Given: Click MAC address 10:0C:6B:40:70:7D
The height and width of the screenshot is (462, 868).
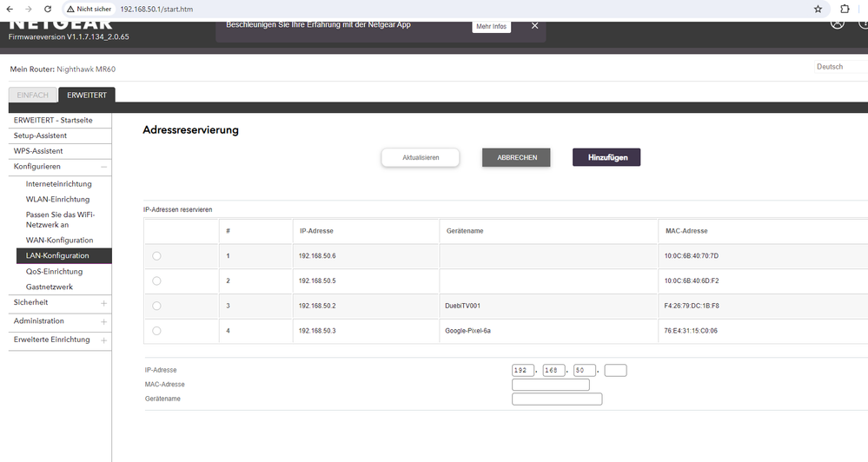Looking at the screenshot, I should [692, 256].
